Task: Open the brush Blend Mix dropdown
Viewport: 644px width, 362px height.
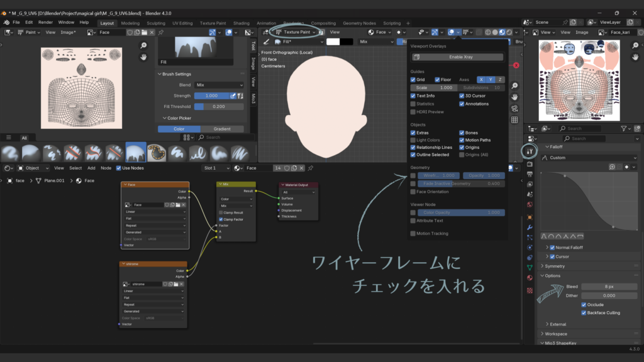Action: pos(219,85)
